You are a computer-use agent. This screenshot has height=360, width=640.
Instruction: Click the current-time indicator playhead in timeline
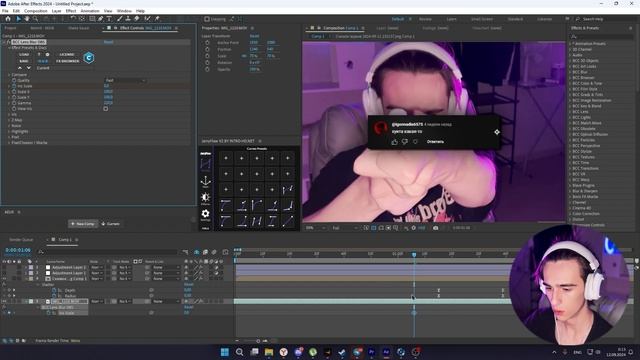click(414, 254)
